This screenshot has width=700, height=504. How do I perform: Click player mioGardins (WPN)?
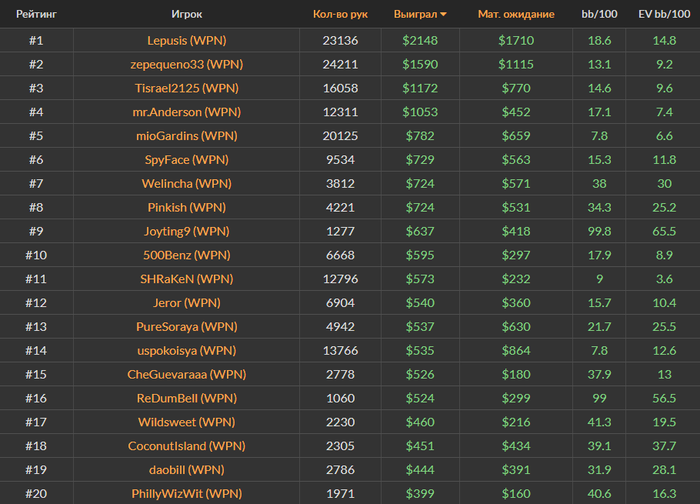[x=186, y=136]
